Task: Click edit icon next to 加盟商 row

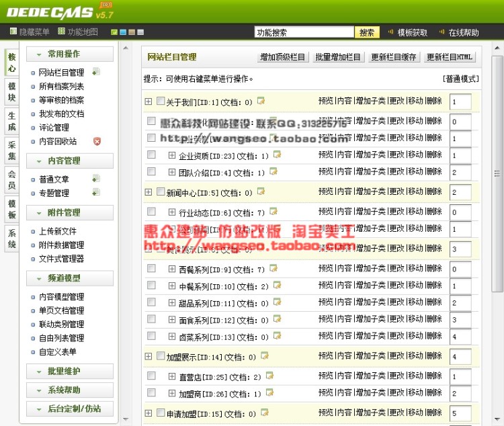Action: [269, 392]
